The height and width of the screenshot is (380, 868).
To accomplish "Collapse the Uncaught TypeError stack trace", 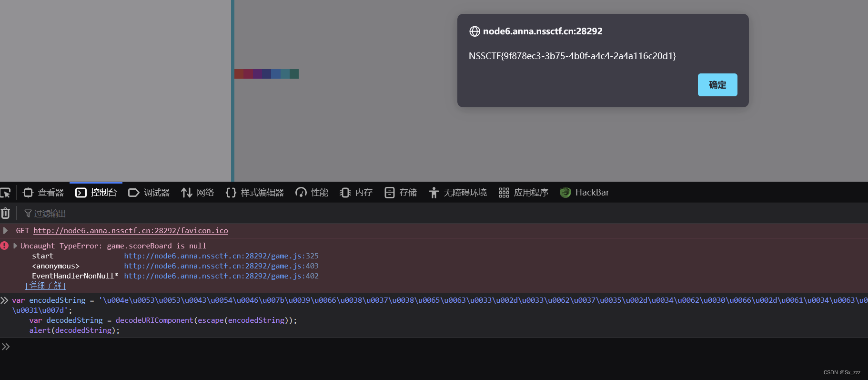I will coord(15,246).
